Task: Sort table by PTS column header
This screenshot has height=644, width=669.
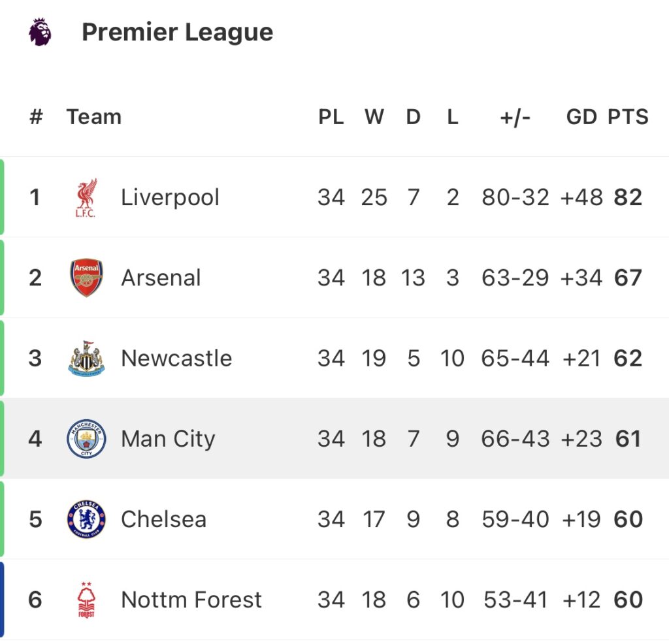Action: [x=628, y=117]
